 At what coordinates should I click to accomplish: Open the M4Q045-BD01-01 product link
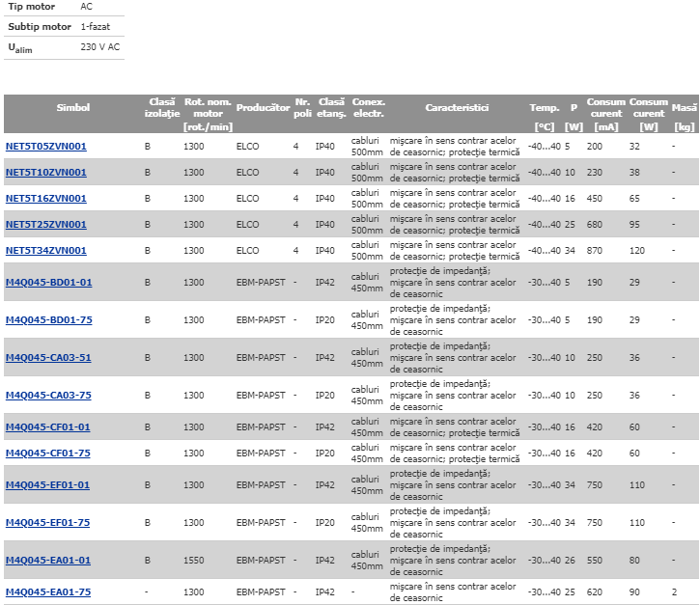(x=48, y=283)
